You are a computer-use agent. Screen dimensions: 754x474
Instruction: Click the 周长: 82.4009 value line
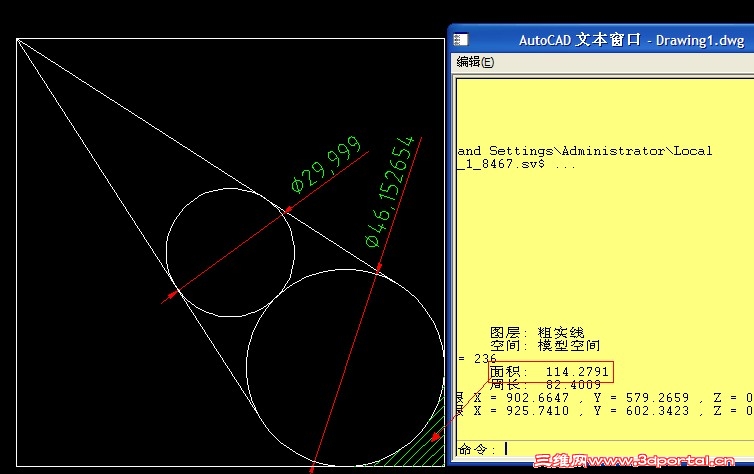[x=545, y=385]
